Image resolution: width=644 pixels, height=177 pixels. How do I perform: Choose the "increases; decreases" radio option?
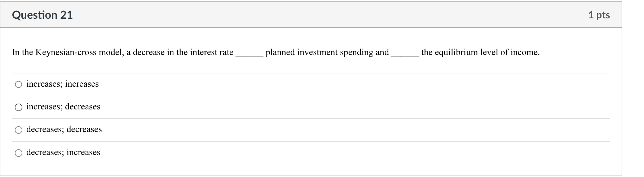[18, 107]
